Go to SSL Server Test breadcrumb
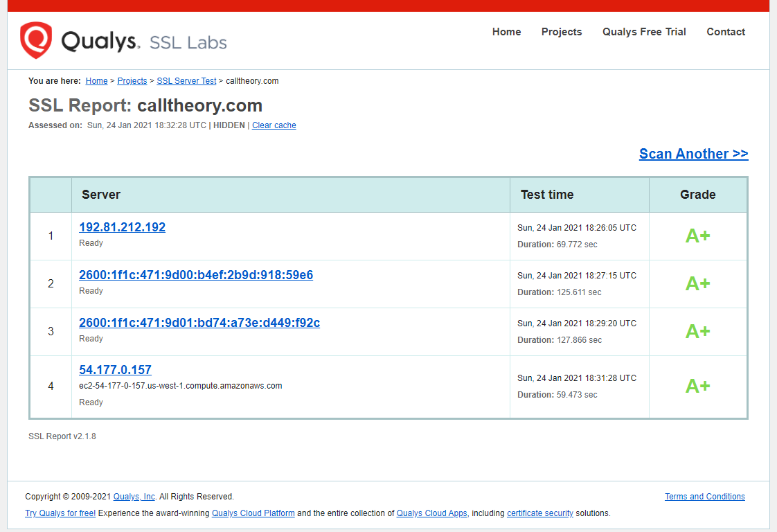 (186, 81)
